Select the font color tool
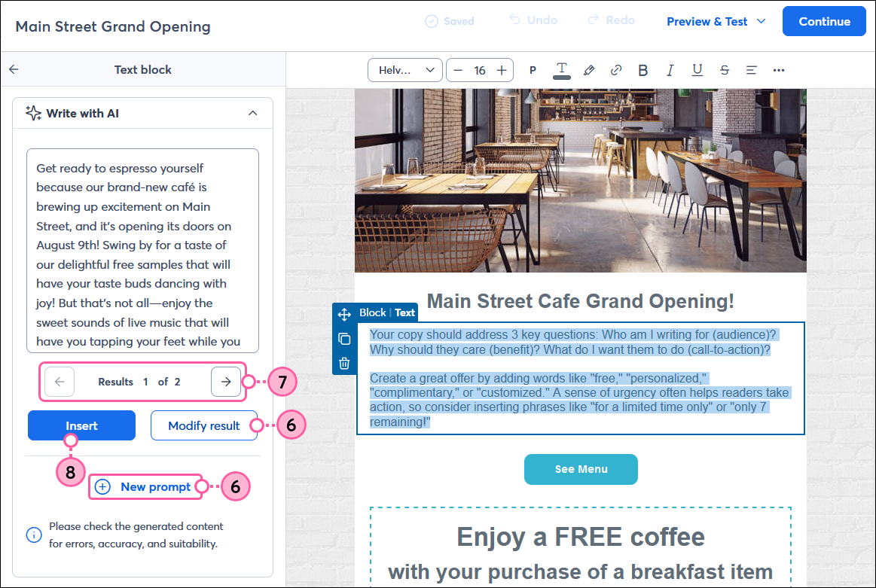 tap(561, 70)
